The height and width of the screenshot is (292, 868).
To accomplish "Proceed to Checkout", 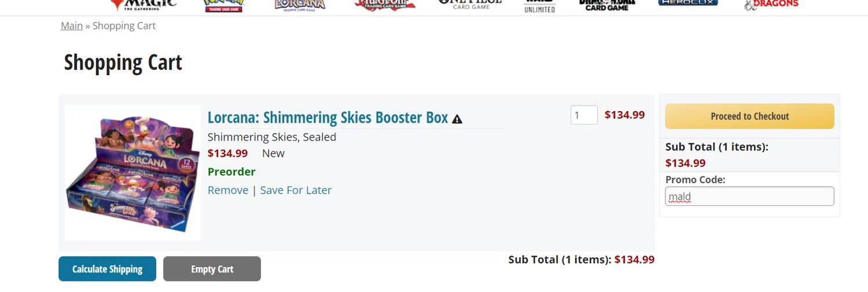I will tap(749, 116).
